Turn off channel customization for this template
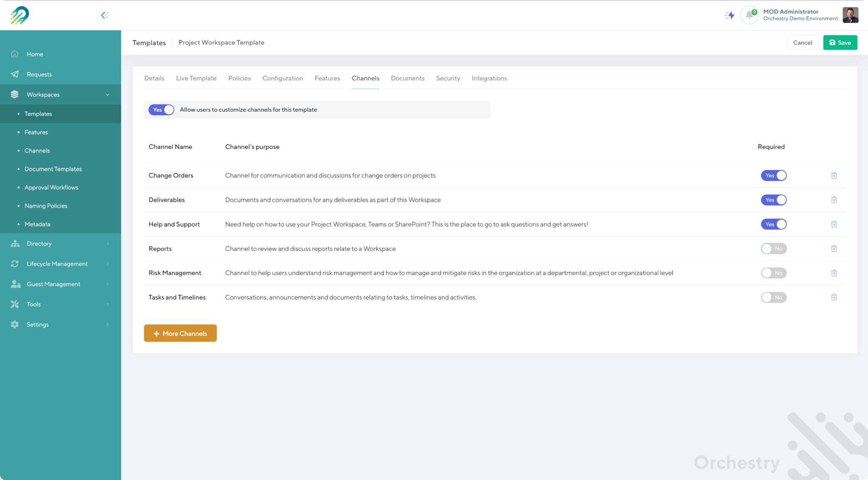 [x=161, y=109]
